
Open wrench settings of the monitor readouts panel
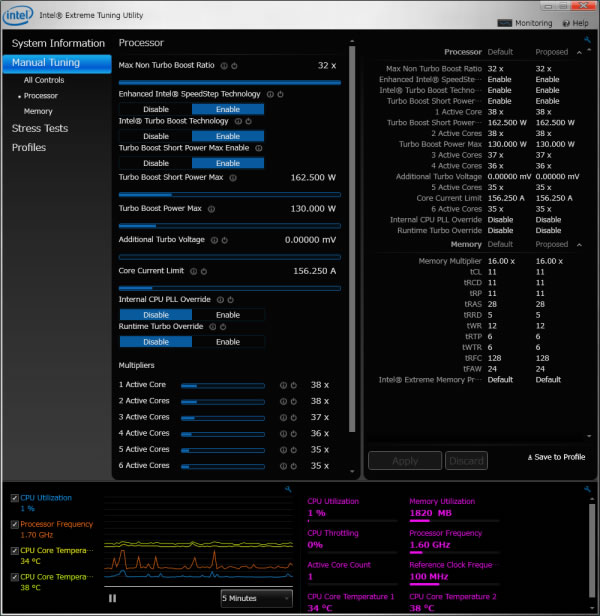click(x=587, y=489)
